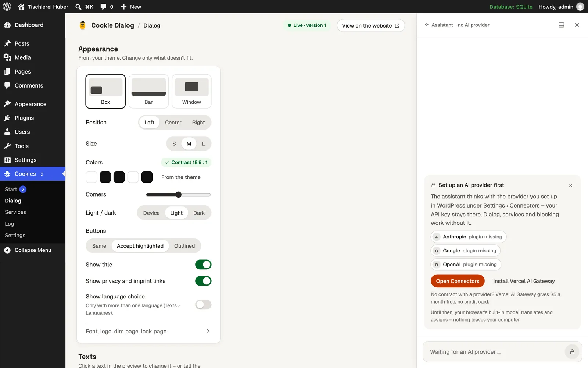Adjust the Corners radius slider
The image size is (588, 368).
[x=179, y=195]
